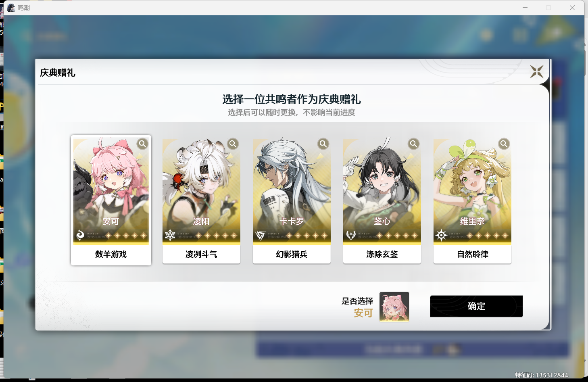The image size is (588, 382).
Task: Click the 数羊游戏 label under 安可
Action: click(111, 254)
